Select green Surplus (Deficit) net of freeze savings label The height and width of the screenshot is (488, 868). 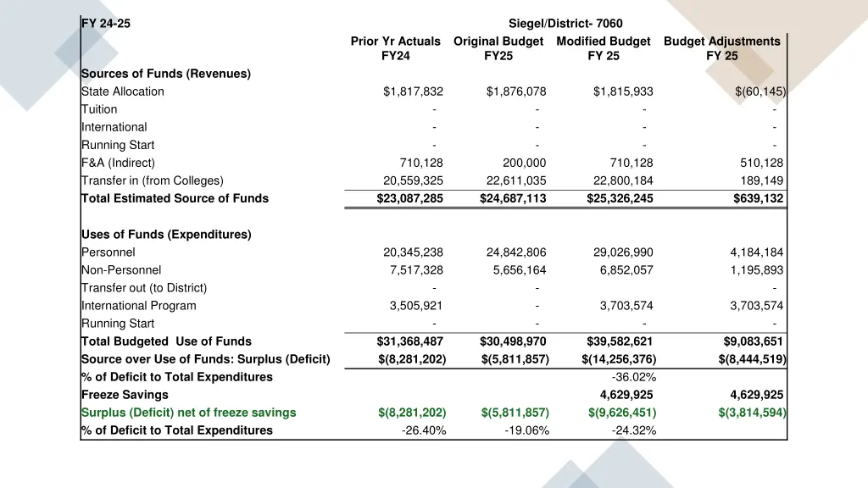tap(189, 413)
